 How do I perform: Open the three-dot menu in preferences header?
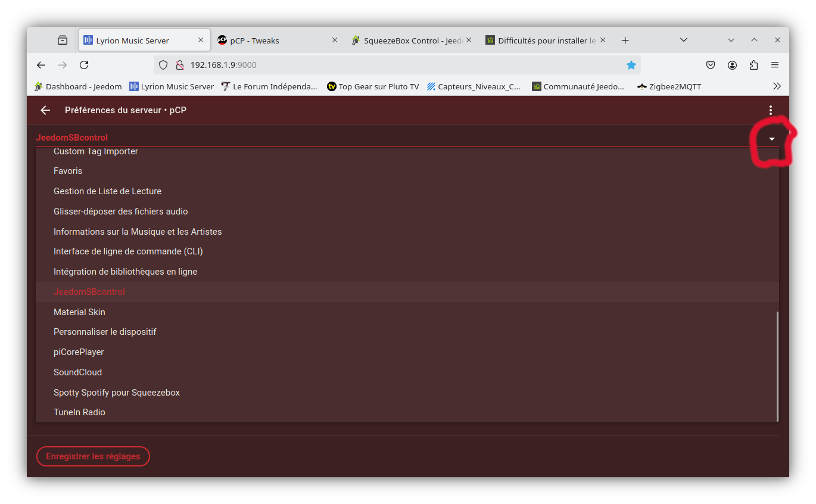[771, 110]
